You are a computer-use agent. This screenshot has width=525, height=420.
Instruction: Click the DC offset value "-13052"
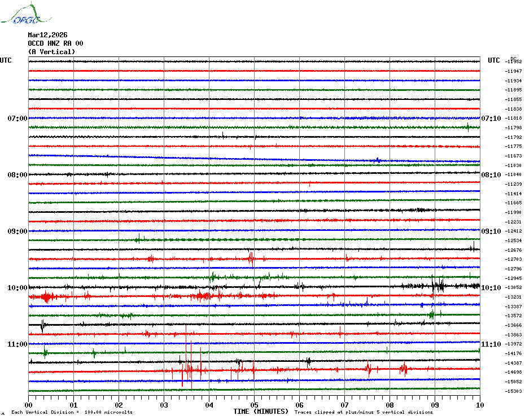tap(514, 288)
